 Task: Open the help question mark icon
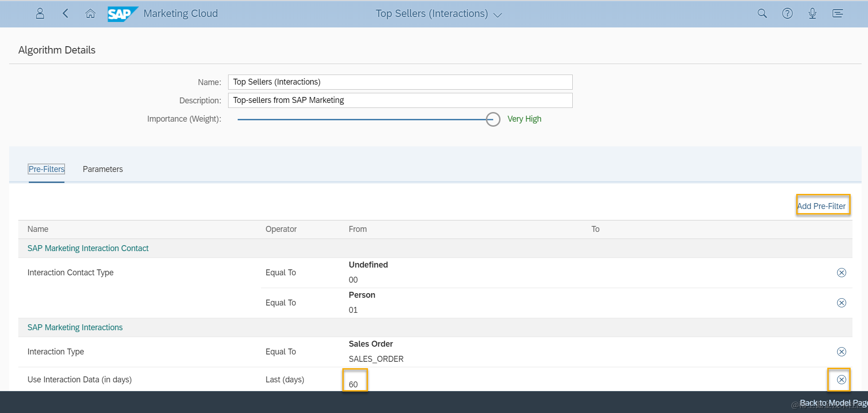coord(787,14)
